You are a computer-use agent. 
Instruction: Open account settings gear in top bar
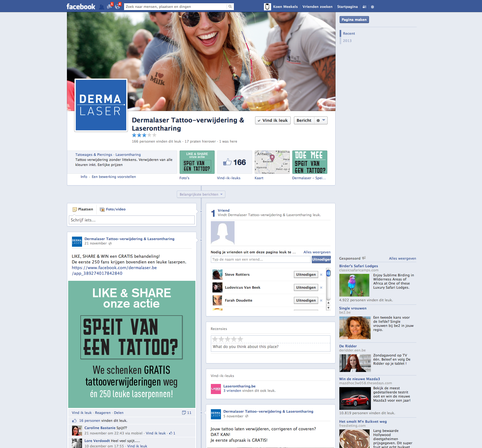[x=372, y=7]
